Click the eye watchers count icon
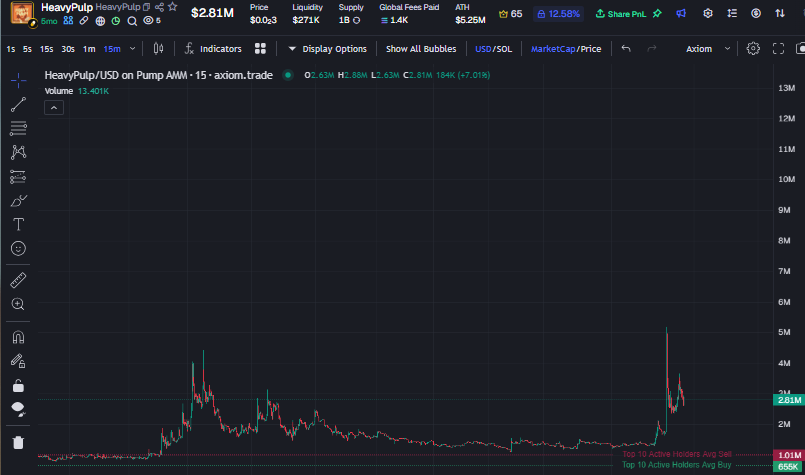The image size is (805, 475). (152, 21)
